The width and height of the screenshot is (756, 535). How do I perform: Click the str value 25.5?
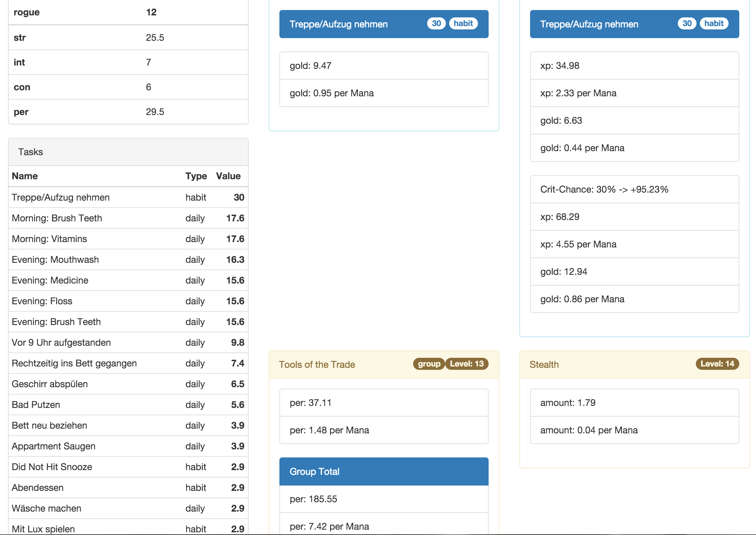155,37
